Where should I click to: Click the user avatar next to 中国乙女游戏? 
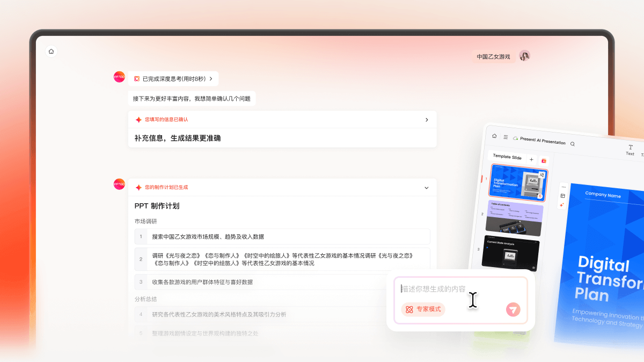point(523,56)
